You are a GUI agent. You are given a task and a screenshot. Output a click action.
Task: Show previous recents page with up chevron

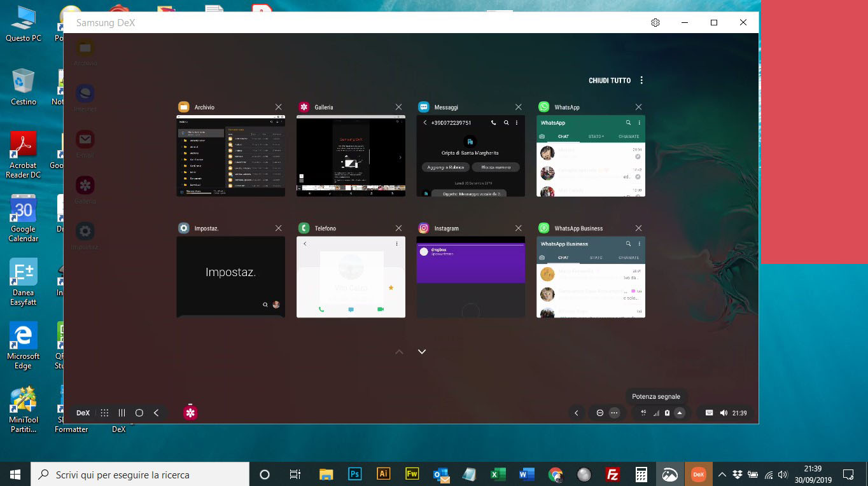pyautogui.click(x=399, y=352)
